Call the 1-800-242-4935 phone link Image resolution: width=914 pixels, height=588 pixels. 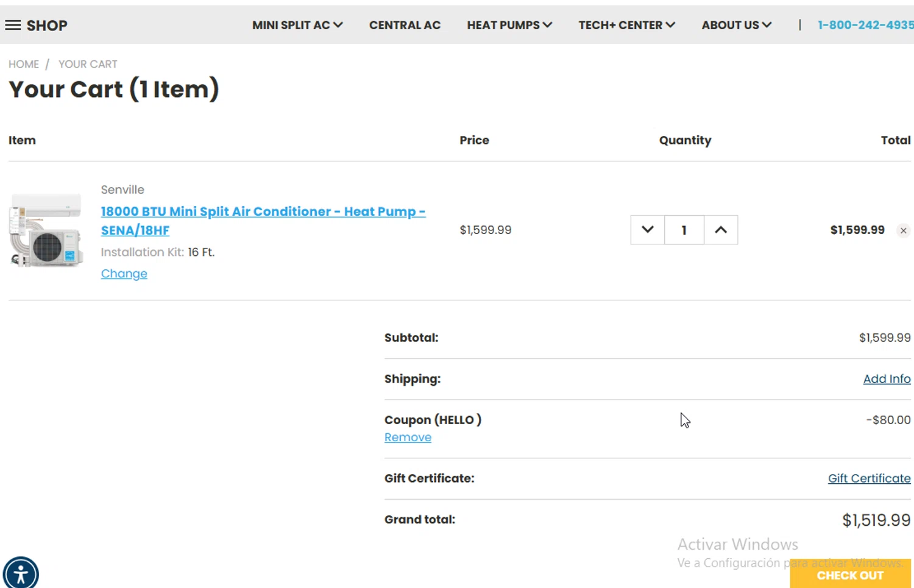pyautogui.click(x=865, y=25)
